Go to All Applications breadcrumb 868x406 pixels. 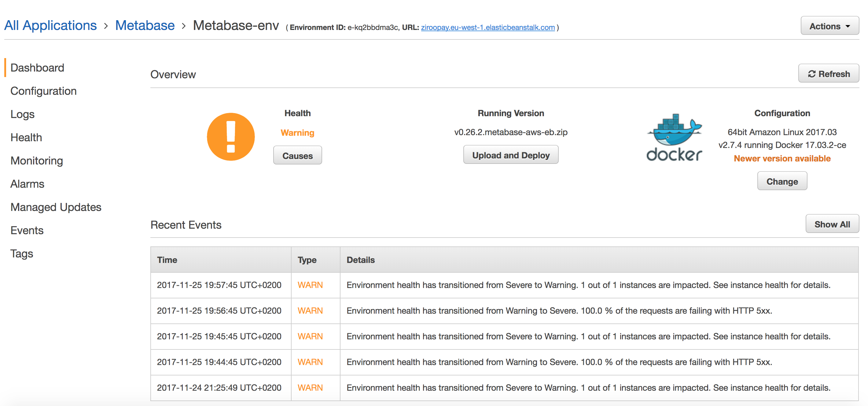point(50,25)
